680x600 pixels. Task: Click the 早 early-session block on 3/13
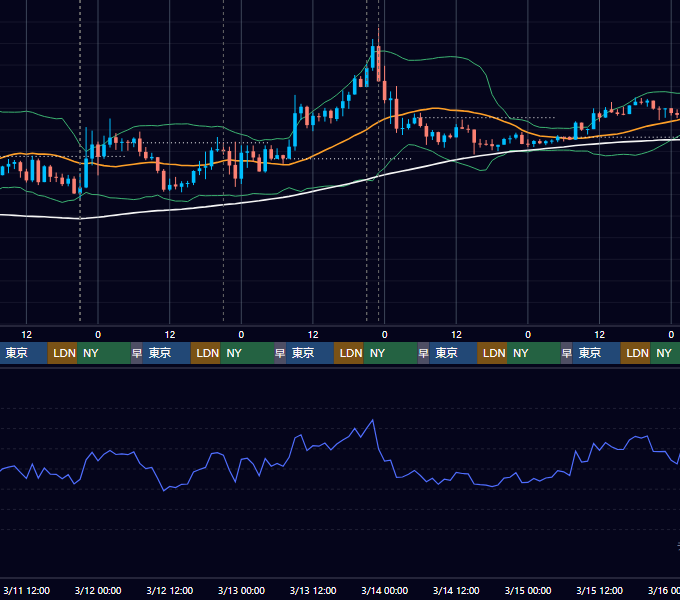[x=280, y=353]
